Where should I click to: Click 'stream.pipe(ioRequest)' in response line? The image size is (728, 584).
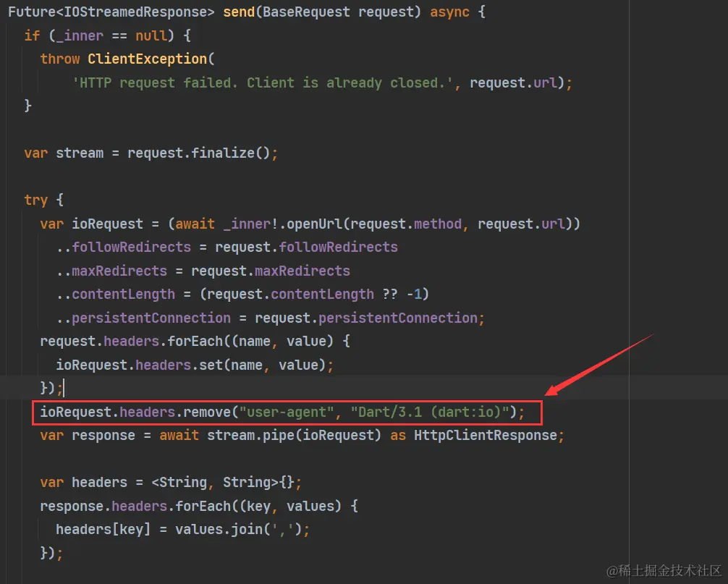[294, 436]
